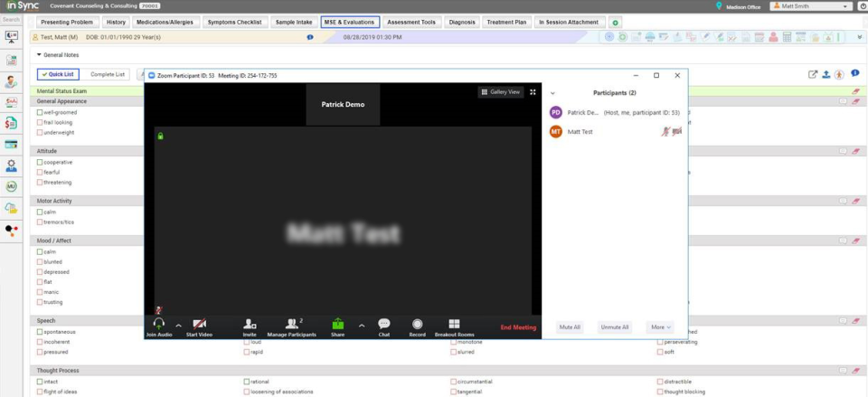Open the Diagnosis tab
Viewport: 868px width, 397px height.
462,22
